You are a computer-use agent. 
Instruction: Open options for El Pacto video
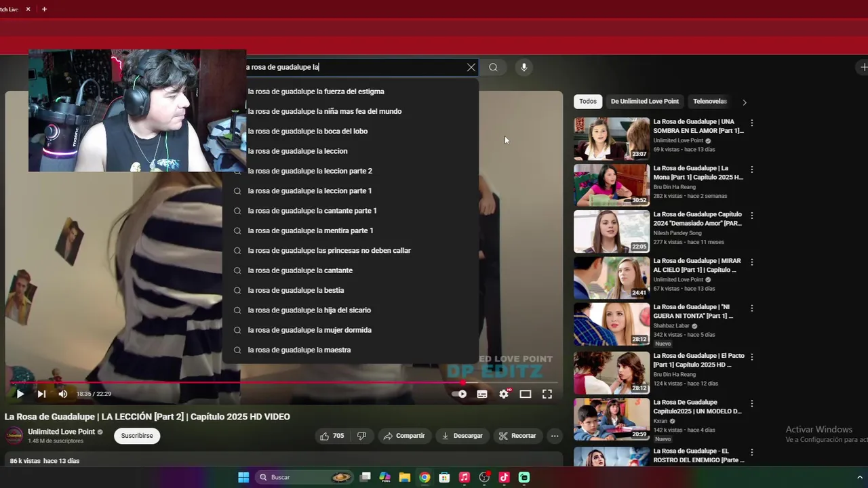click(751, 357)
